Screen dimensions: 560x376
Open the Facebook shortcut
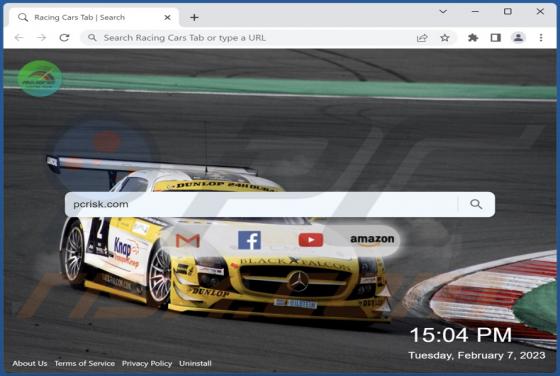249,240
